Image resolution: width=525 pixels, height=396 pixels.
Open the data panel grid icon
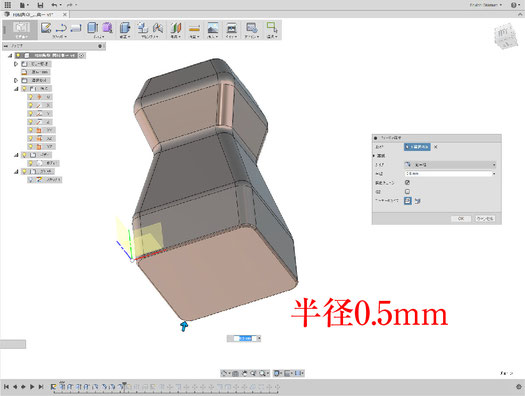[7, 5]
